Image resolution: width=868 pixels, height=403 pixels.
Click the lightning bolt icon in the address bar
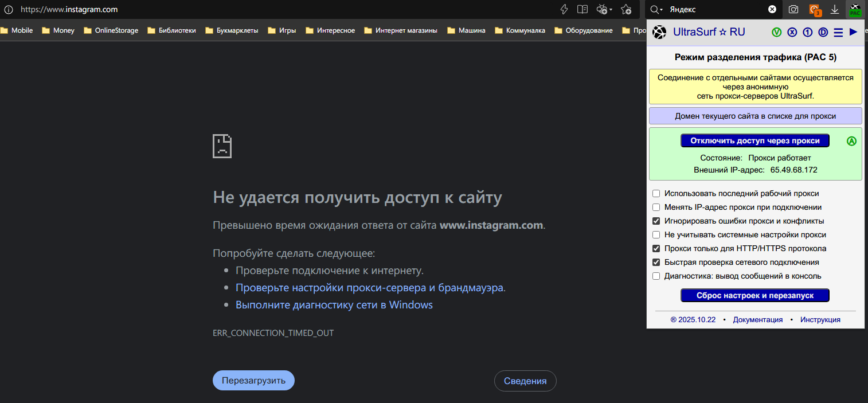[x=564, y=9]
